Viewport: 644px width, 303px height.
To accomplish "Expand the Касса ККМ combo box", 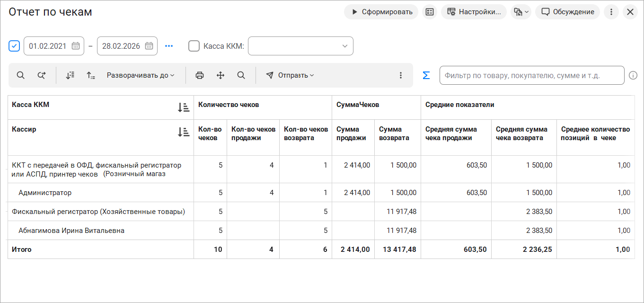I will tap(344, 46).
